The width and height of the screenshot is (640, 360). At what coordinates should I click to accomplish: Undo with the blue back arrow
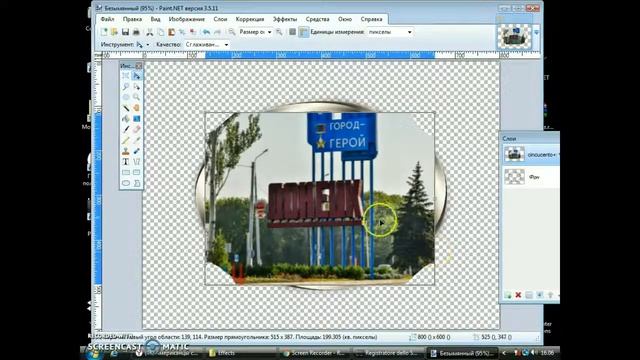[207, 32]
